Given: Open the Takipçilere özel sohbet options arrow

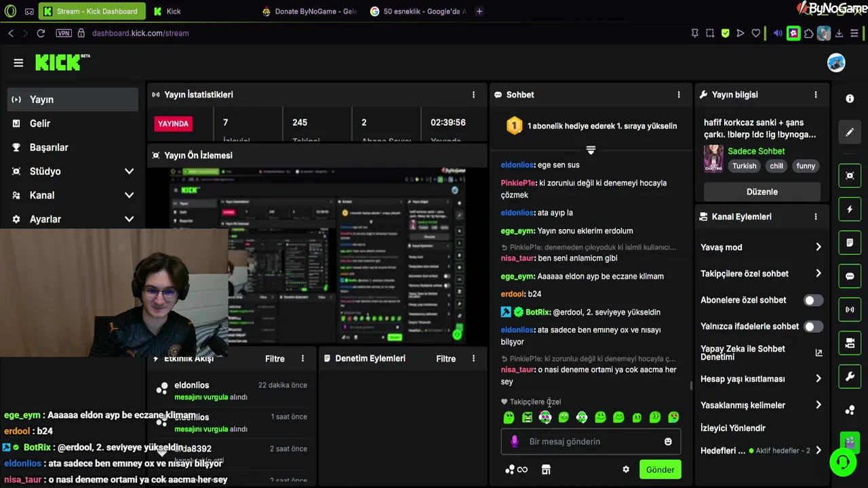Looking at the screenshot, I should pos(818,274).
